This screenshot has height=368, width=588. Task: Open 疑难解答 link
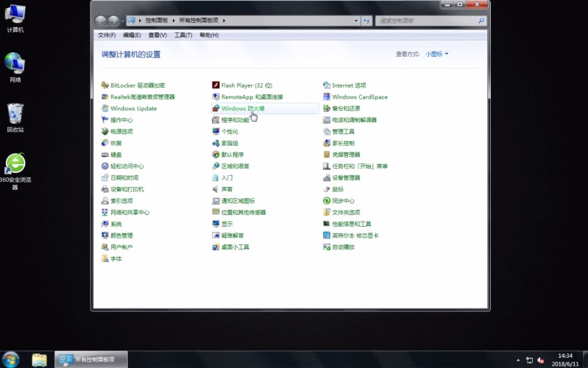pos(232,236)
